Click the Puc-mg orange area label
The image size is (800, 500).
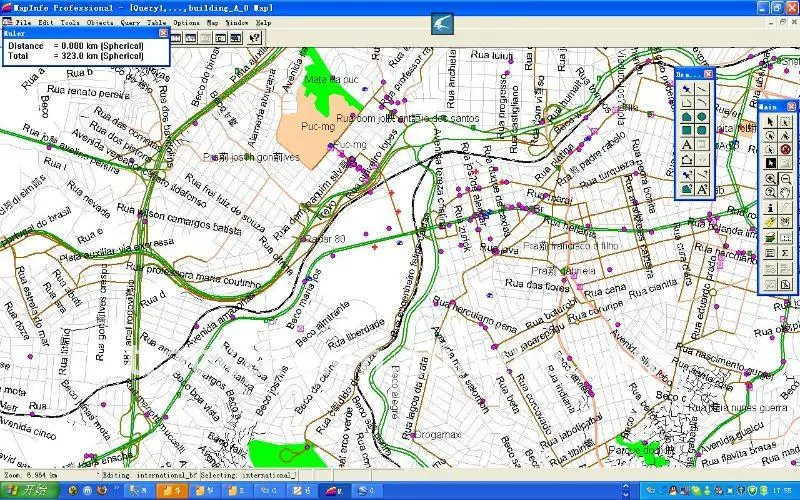318,126
